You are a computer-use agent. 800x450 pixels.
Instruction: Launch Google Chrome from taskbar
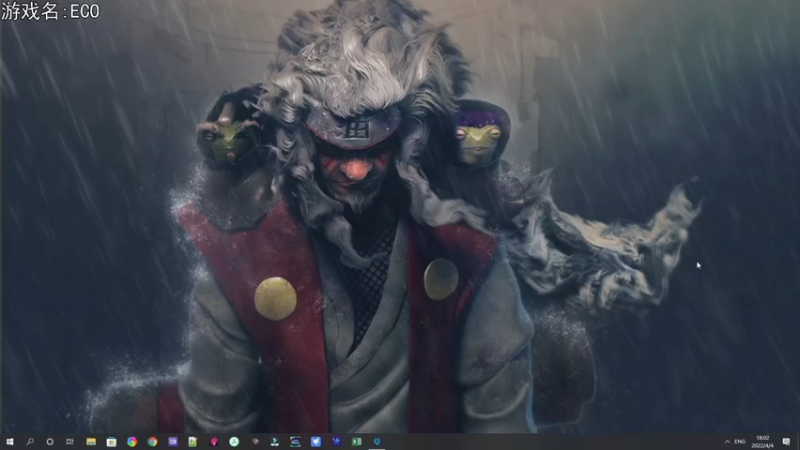point(152,442)
